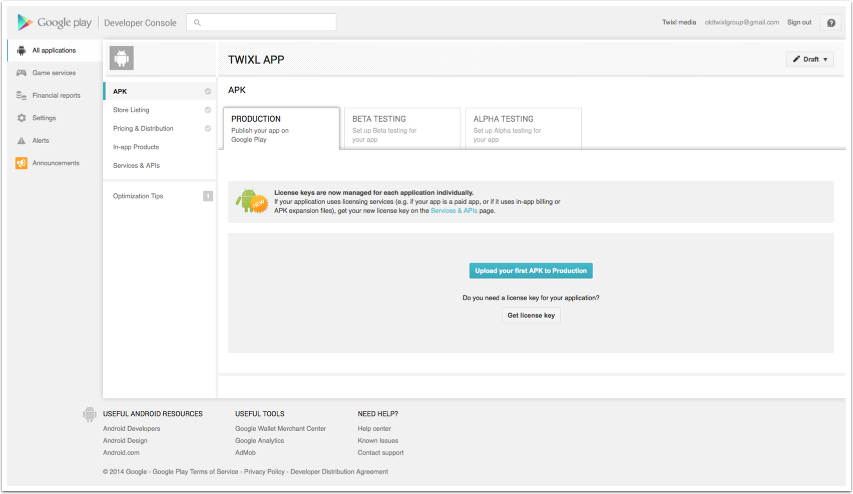Go to Game services
Screen dimensions: 853x494
tap(54, 73)
